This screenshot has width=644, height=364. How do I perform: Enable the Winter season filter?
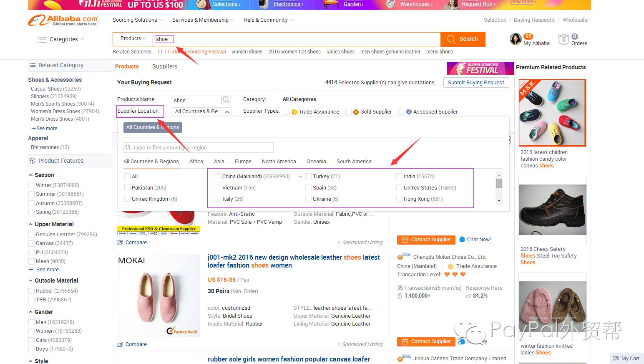coord(31,185)
